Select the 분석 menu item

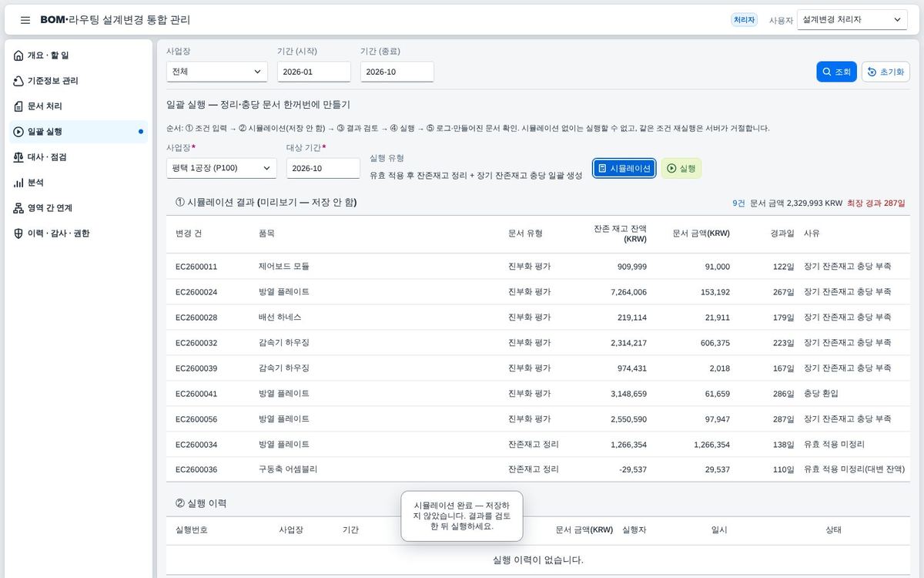79,183
